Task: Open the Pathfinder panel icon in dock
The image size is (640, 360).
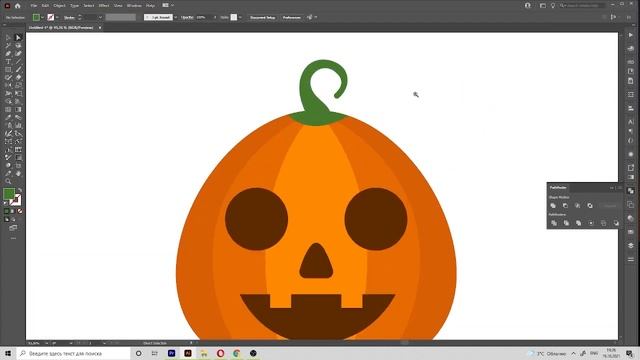Action: pyautogui.click(x=631, y=191)
